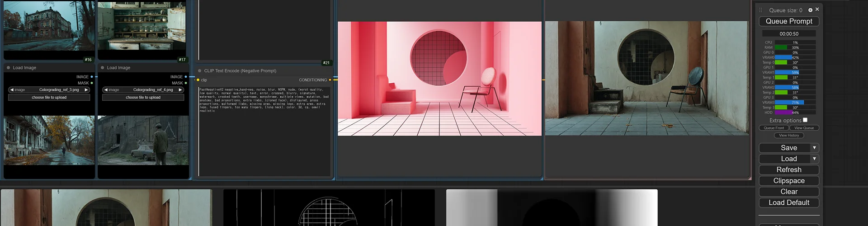Open the Colorgrading_ref_4.png image selector
The width and height of the screenshot is (868, 226).
(x=143, y=90)
